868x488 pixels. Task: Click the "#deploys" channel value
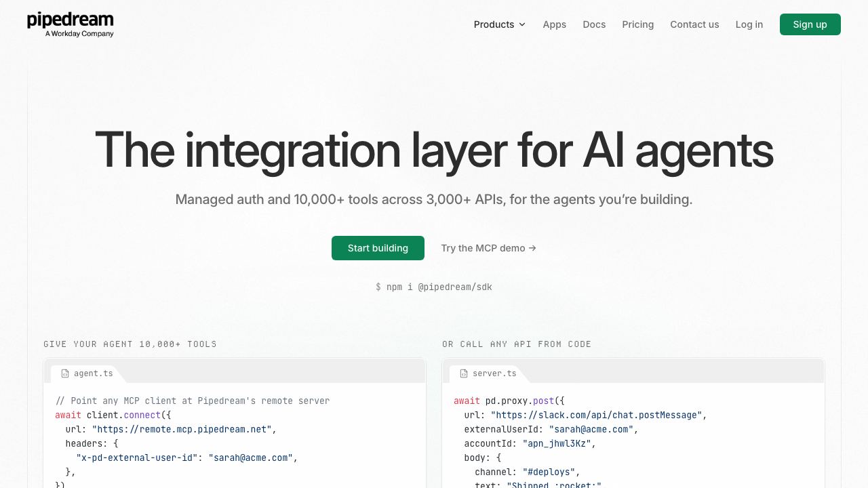point(549,472)
